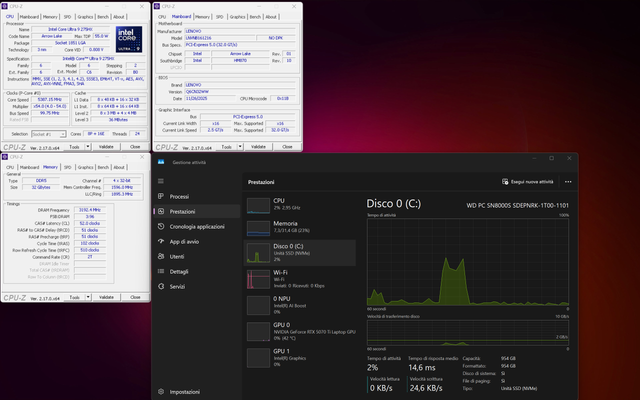Open Servizi in Task Manager sidebar
Viewport: 640px width, 400px height.
197,287
